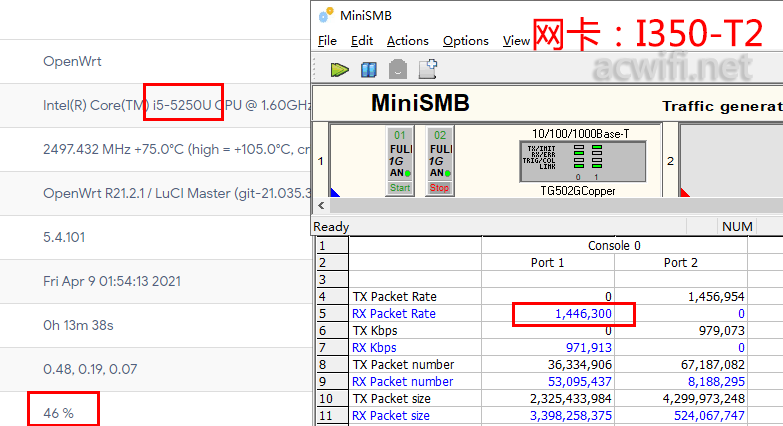
Task: Click the value 2,325,433,984 cell
Action: click(x=571, y=399)
